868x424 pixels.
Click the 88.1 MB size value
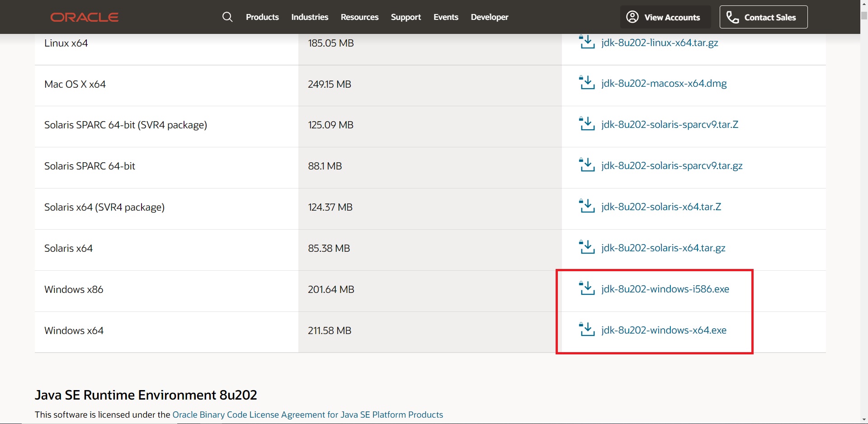coord(325,166)
